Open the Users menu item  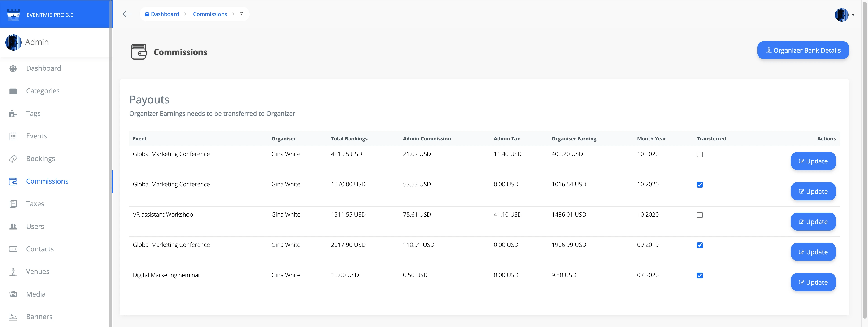[x=35, y=226]
